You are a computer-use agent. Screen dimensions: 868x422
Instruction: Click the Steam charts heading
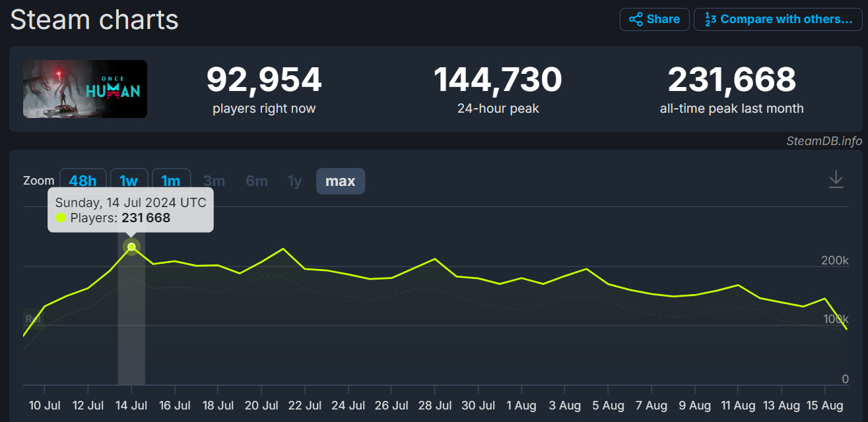(x=94, y=19)
